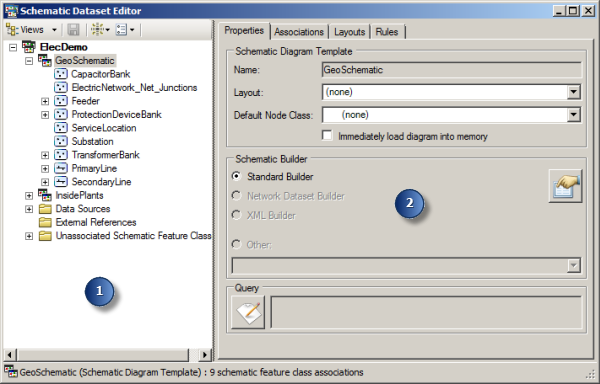Click the External References folder icon
600x384 pixels.
click(x=45, y=222)
